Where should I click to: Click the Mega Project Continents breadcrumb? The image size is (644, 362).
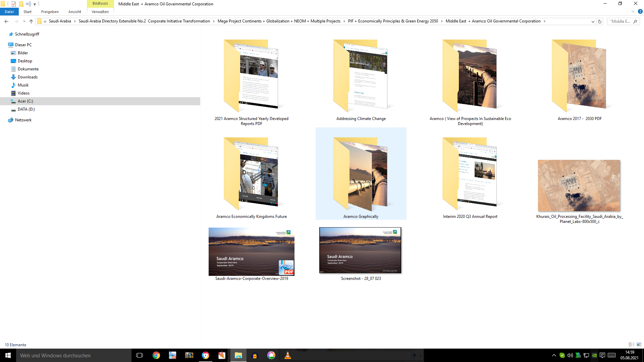click(279, 21)
